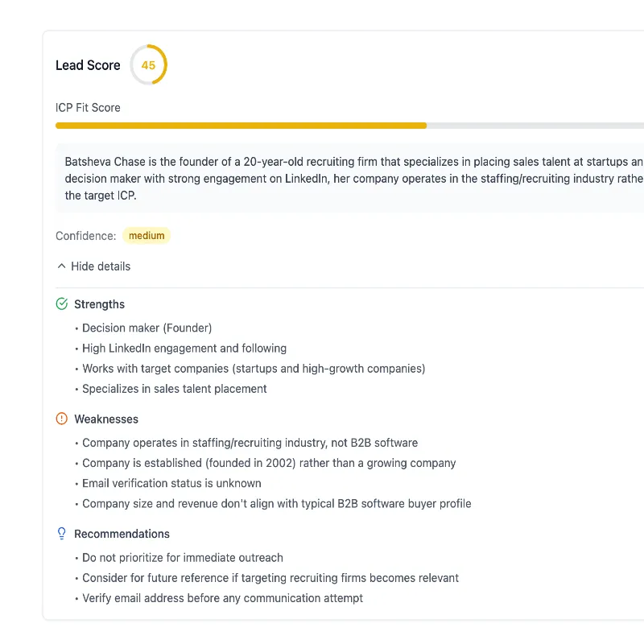Select the Do not prioritize recommendation item
644x644 pixels.
[x=182, y=557]
